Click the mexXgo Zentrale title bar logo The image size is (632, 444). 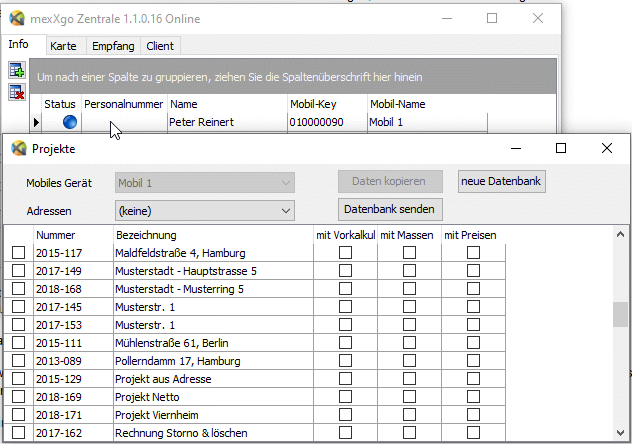coord(17,18)
